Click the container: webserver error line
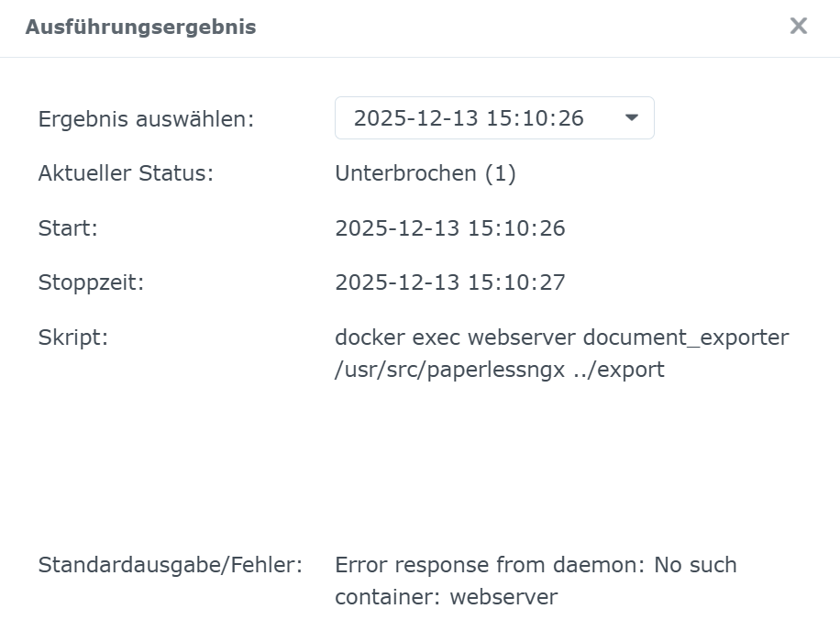The width and height of the screenshot is (840, 642). coord(446,597)
